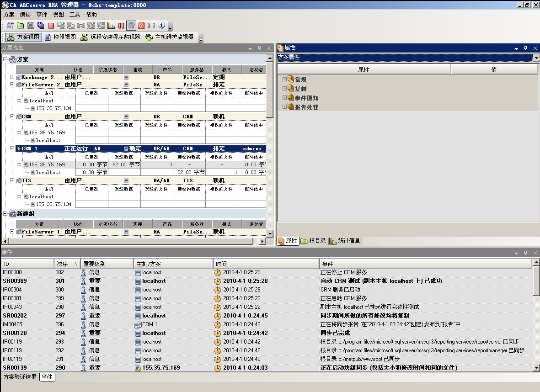Open the 方案属性 dropdown
Image resolution: width=540 pixels, height=392 pixels.
(536, 58)
